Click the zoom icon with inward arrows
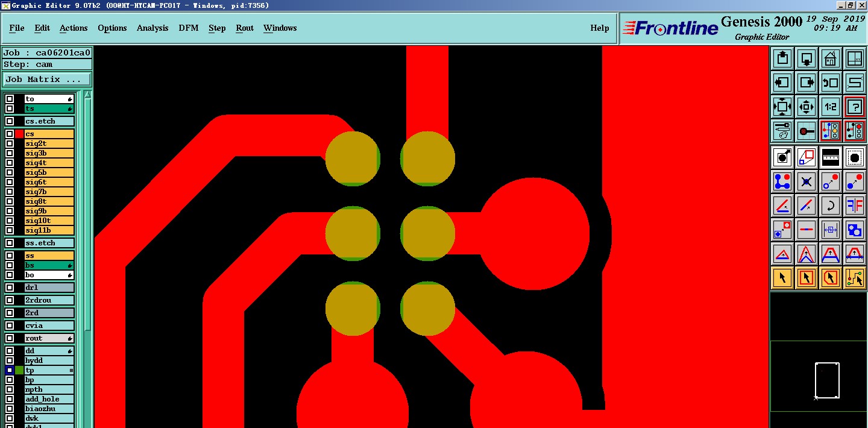The height and width of the screenshot is (428, 868). (807, 107)
